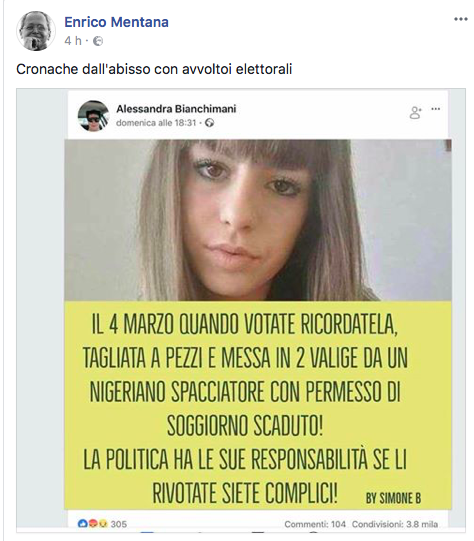Click the yellow text banner of the image

pyautogui.click(x=258, y=405)
